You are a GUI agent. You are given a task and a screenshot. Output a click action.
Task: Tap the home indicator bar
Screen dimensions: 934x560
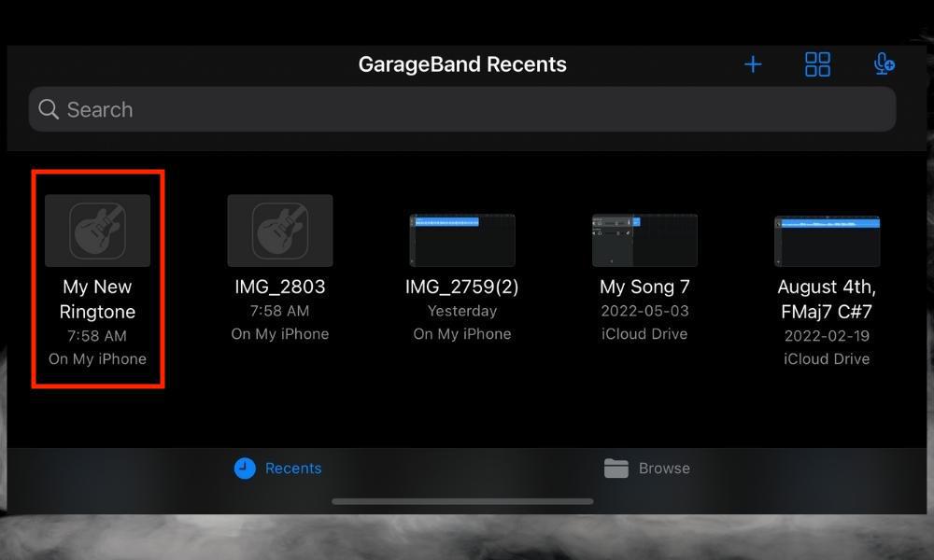pyautogui.click(x=462, y=501)
